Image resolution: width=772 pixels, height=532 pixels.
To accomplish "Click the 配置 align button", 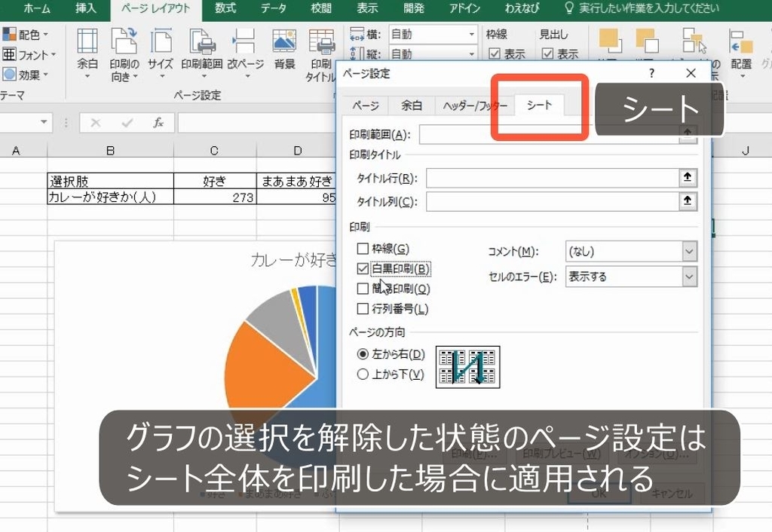I will click(x=741, y=54).
